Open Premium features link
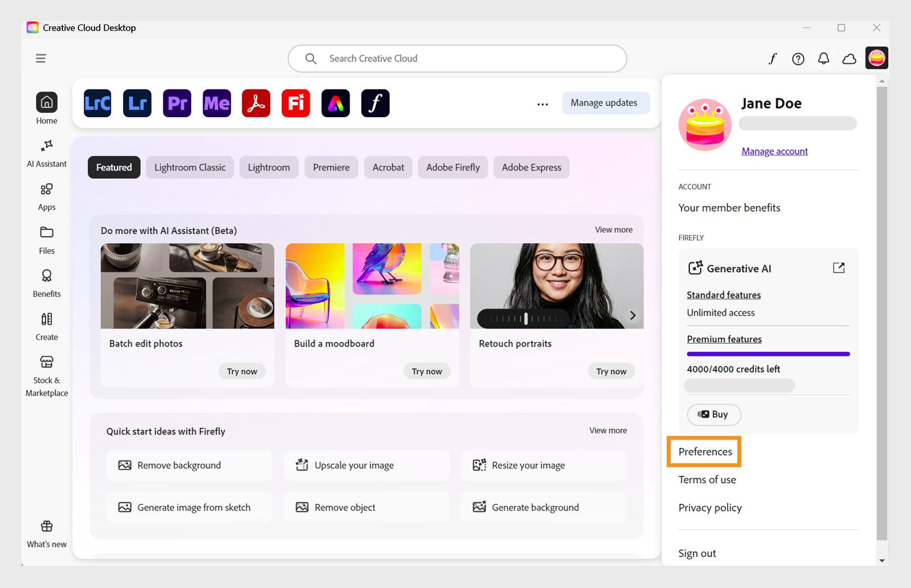 (724, 339)
